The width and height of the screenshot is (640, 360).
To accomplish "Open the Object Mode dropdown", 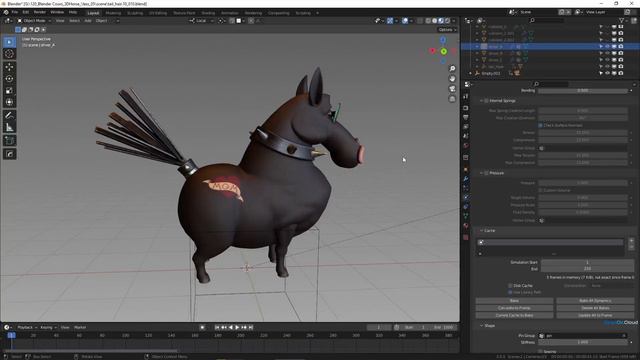I will 34,20.
